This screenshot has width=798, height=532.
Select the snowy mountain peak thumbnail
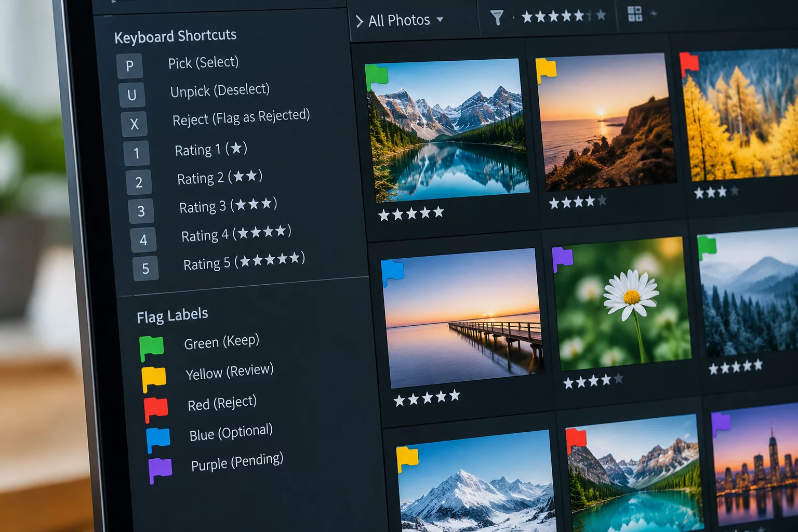476,481
